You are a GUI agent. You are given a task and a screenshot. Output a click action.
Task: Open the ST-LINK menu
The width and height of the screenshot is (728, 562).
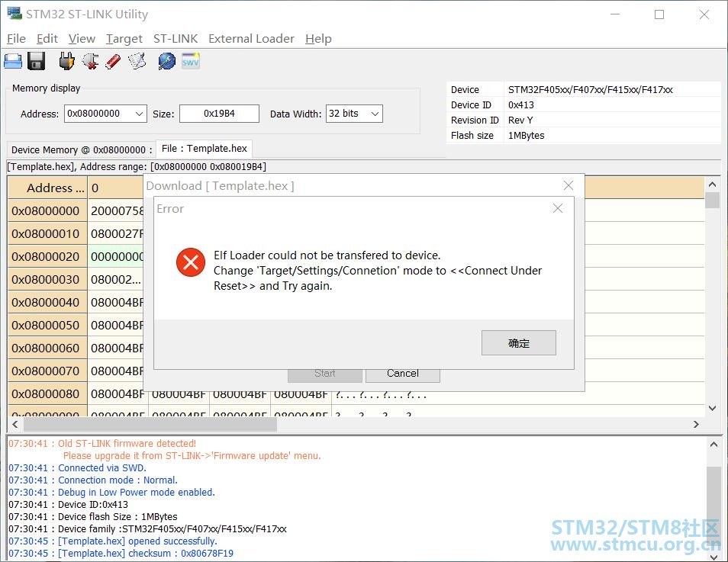tap(176, 39)
